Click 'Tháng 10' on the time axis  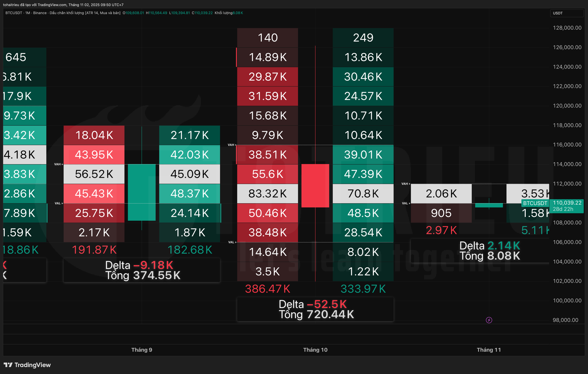click(x=315, y=349)
